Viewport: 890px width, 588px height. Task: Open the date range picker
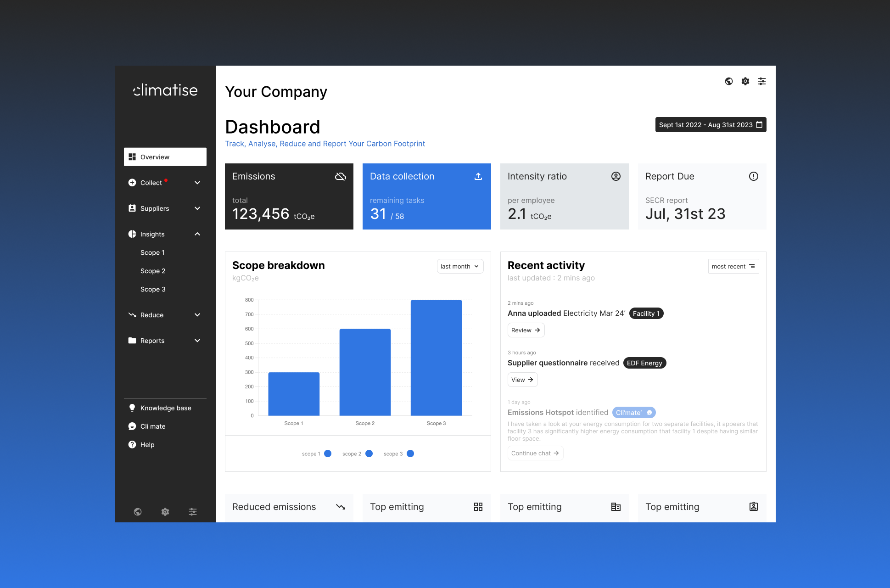tap(710, 125)
